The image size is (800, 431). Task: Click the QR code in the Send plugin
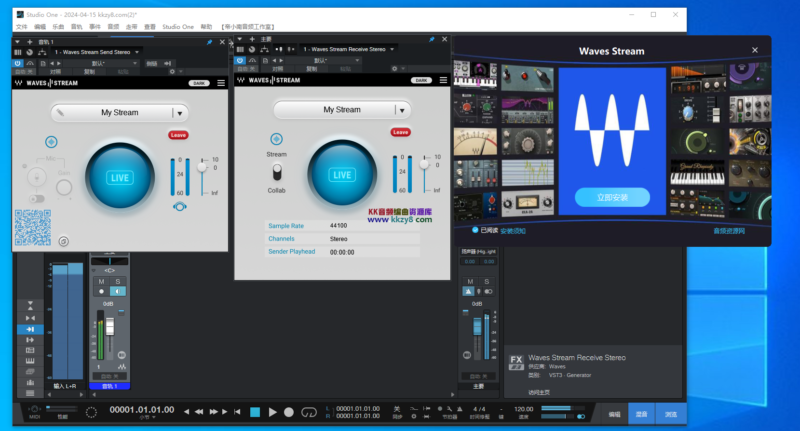33,228
